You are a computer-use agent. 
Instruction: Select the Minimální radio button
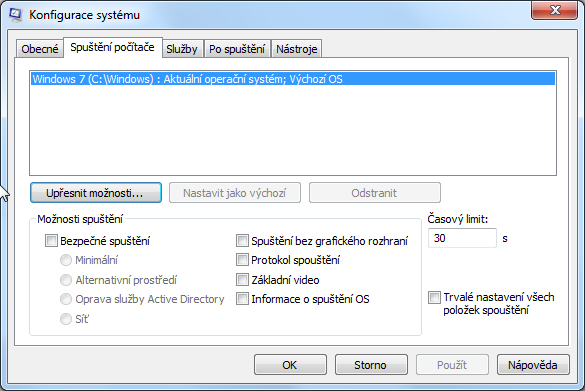[66, 260]
